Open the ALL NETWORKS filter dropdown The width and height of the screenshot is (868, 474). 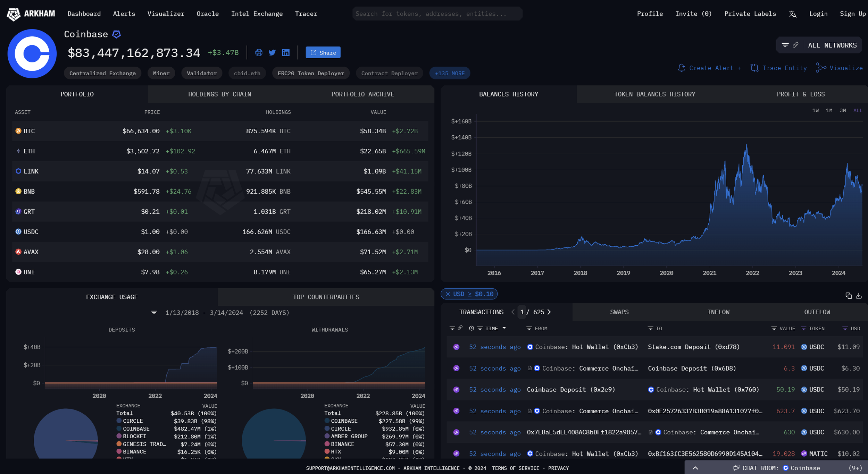pos(832,45)
